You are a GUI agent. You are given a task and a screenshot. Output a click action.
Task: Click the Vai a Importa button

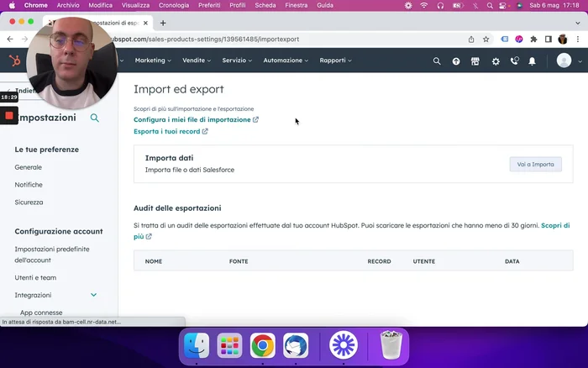535,164
